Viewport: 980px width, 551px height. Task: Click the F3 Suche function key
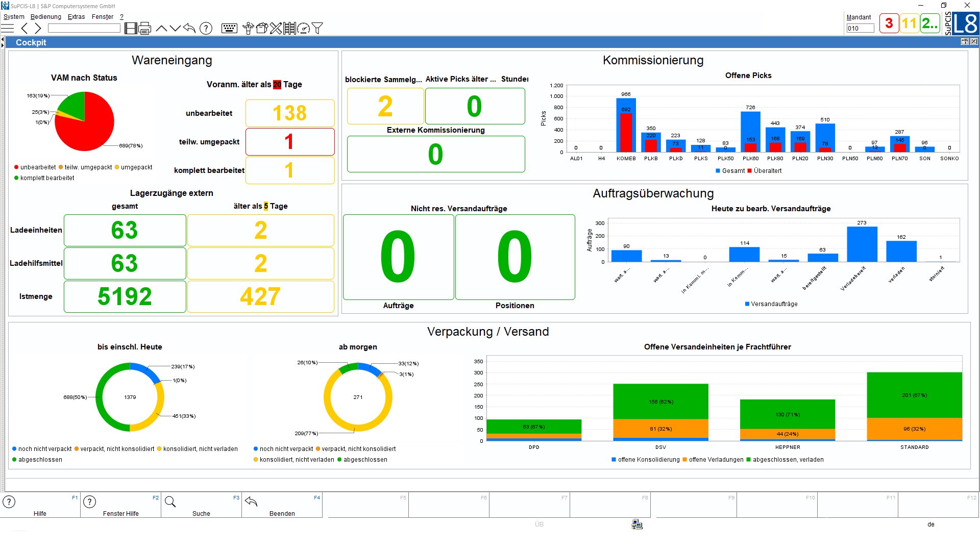pyautogui.click(x=201, y=505)
